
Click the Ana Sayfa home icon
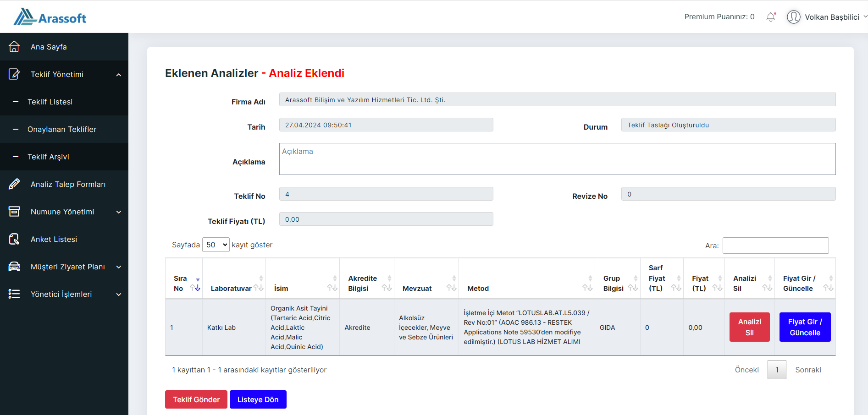(14, 47)
